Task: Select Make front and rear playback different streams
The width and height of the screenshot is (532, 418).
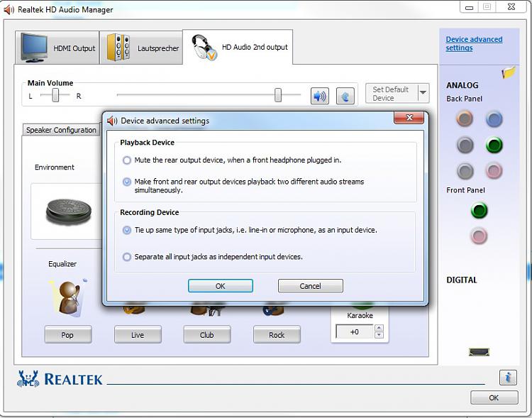Action: pos(127,182)
